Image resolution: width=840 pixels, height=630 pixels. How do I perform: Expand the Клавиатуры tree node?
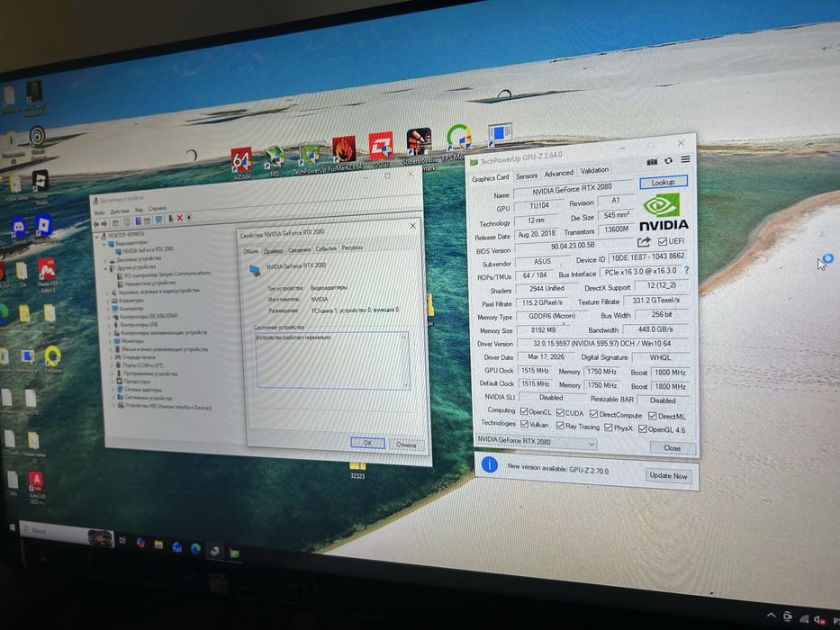(108, 301)
